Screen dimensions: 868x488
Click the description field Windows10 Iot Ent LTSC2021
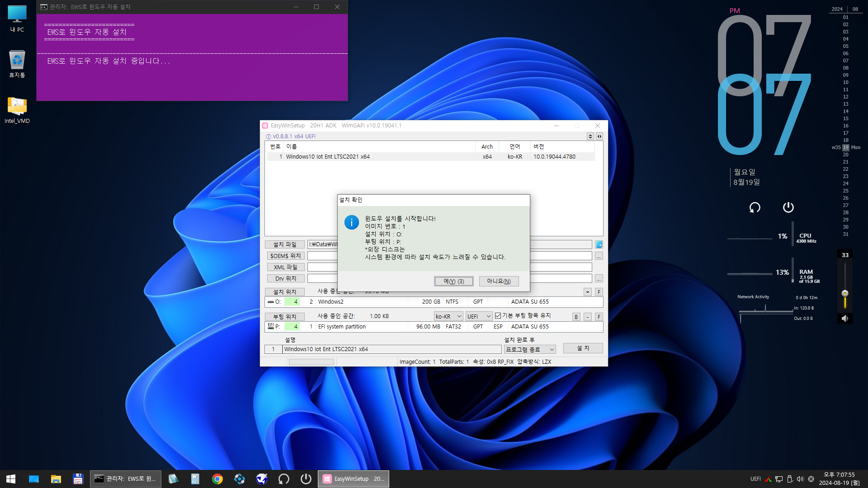(392, 349)
